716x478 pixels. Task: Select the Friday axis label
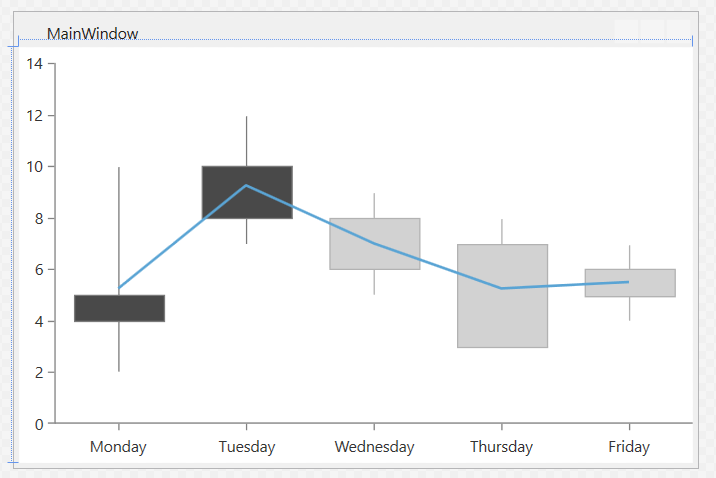click(629, 447)
